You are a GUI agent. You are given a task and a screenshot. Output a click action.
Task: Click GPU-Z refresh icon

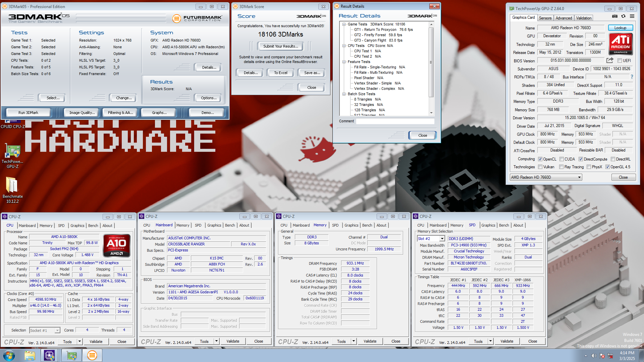623,16
